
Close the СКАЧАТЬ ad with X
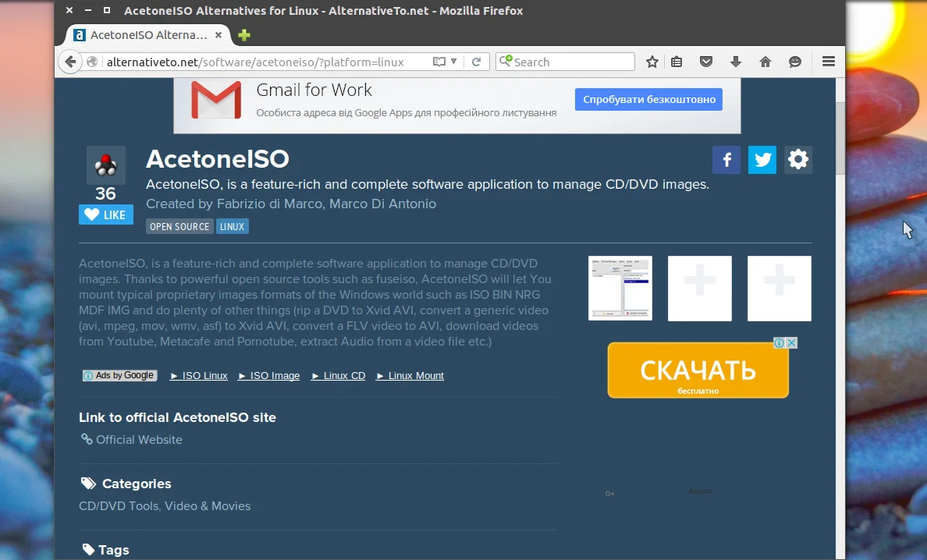coord(792,342)
